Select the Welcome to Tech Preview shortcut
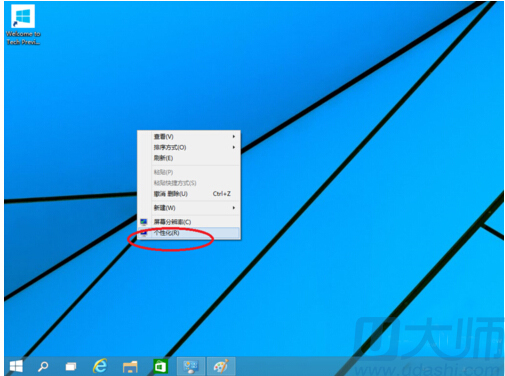Viewport: 505px width, 376px height. coord(23,25)
